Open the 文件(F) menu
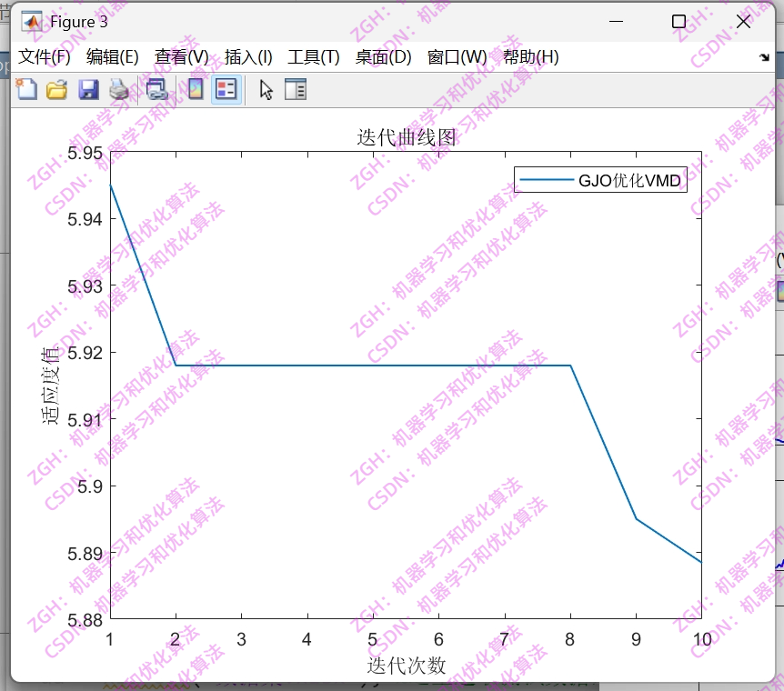This screenshot has width=784, height=691. (x=44, y=57)
